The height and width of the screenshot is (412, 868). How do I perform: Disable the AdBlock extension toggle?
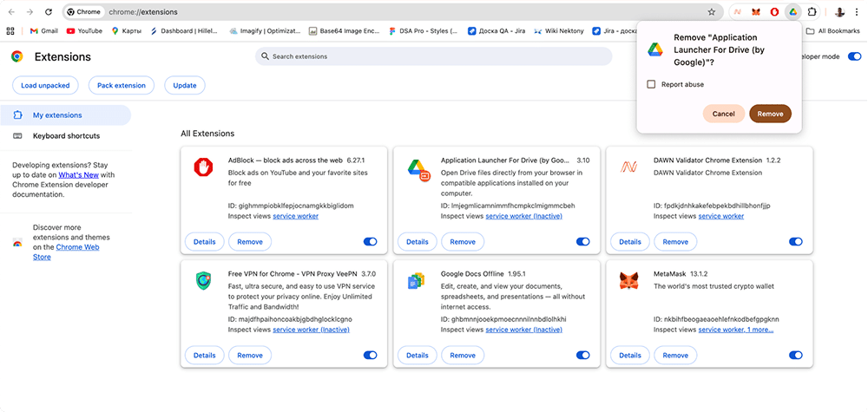click(x=371, y=242)
